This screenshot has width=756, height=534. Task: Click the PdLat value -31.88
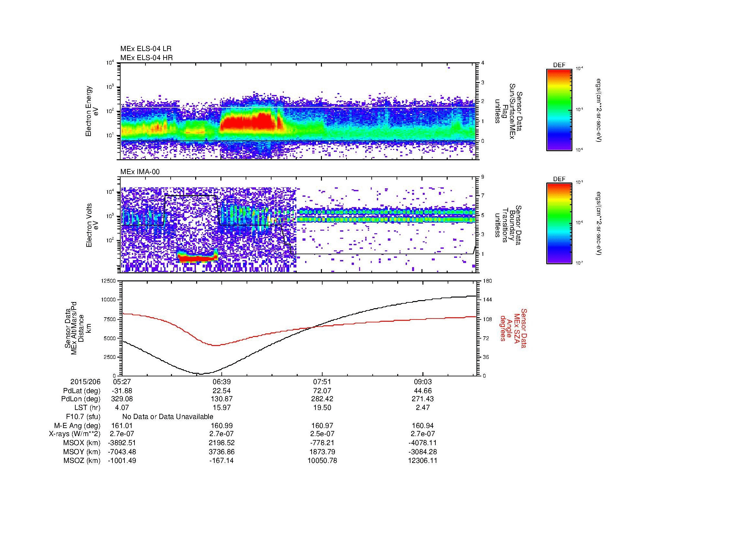click(x=122, y=391)
